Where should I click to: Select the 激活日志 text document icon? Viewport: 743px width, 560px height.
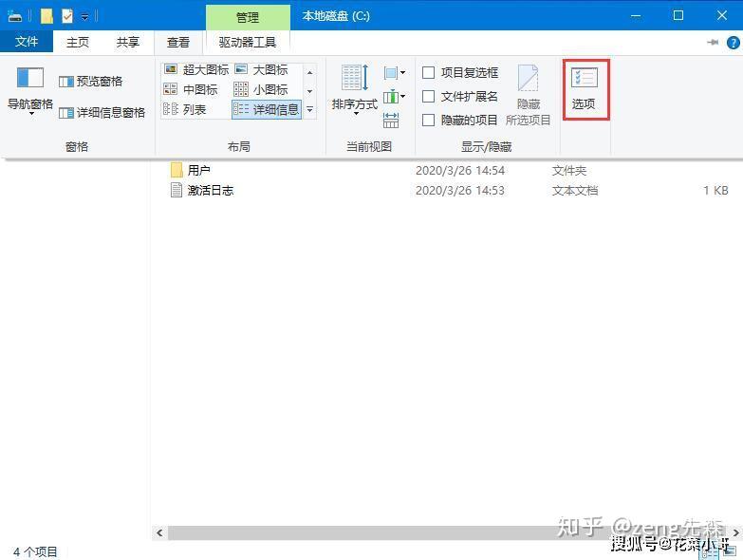pyautogui.click(x=176, y=190)
